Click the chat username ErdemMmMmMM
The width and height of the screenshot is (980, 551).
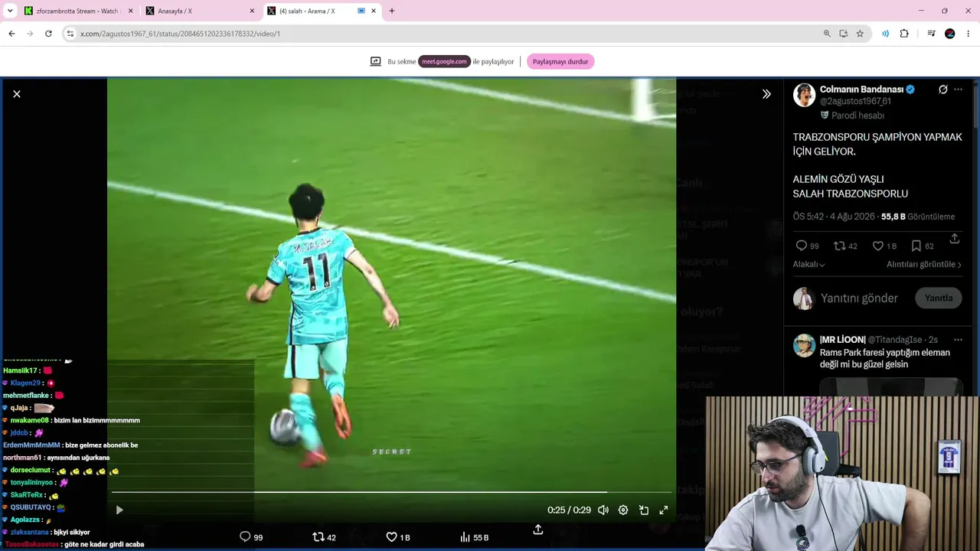click(x=31, y=445)
